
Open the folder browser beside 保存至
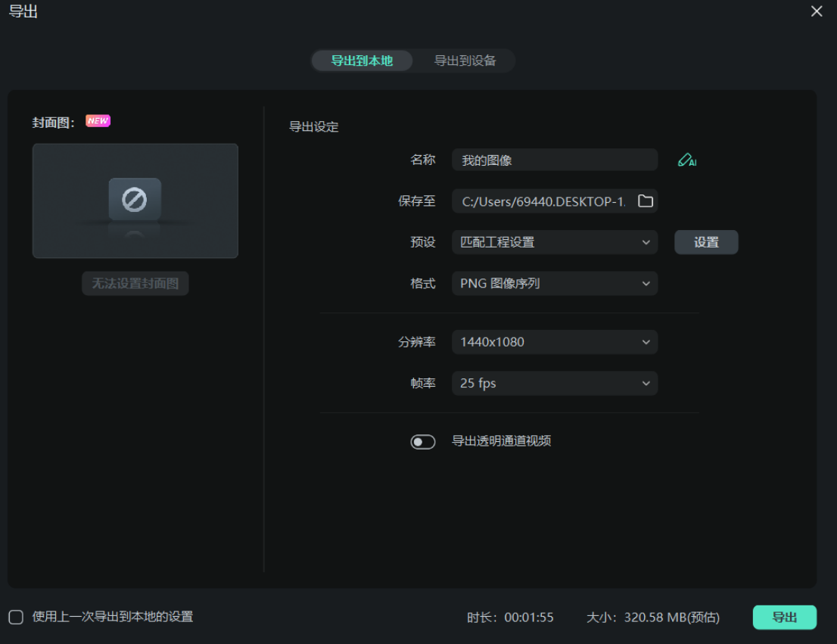(647, 201)
